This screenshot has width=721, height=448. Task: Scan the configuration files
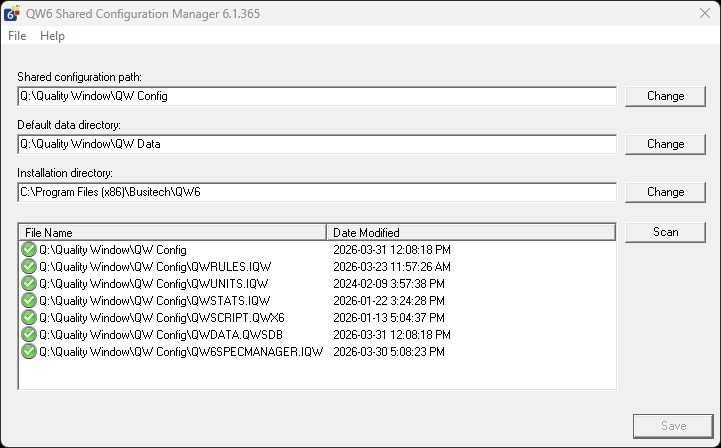[665, 232]
